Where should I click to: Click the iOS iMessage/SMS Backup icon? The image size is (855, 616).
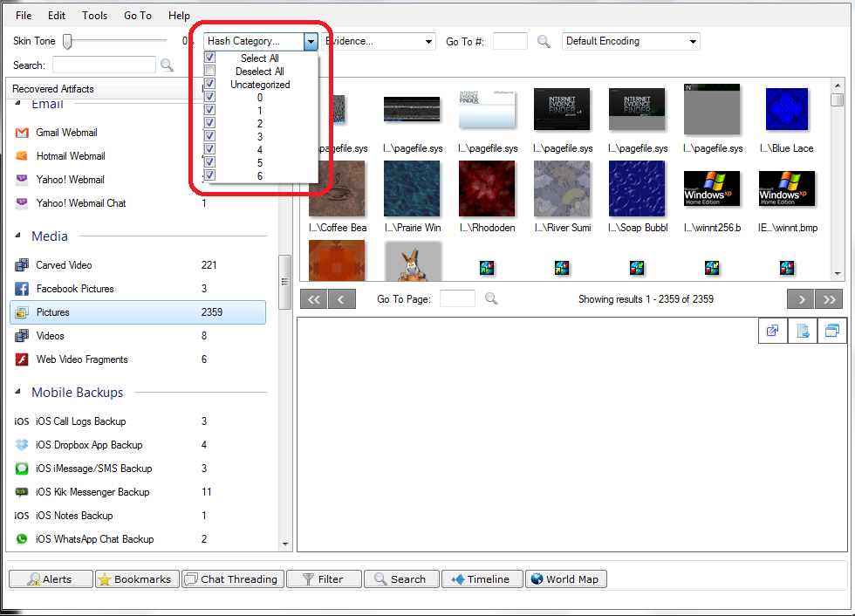pos(22,469)
